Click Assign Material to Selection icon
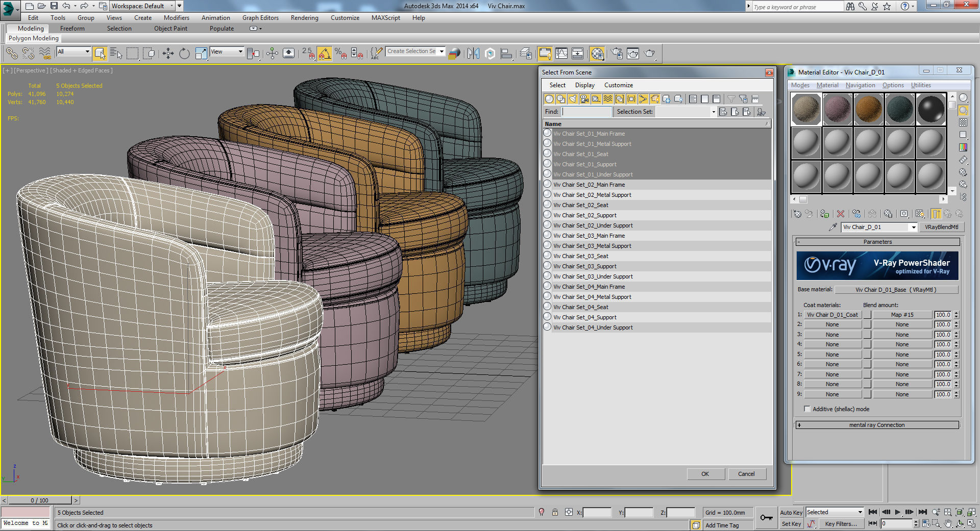This screenshot has height=531, width=980. click(824, 214)
